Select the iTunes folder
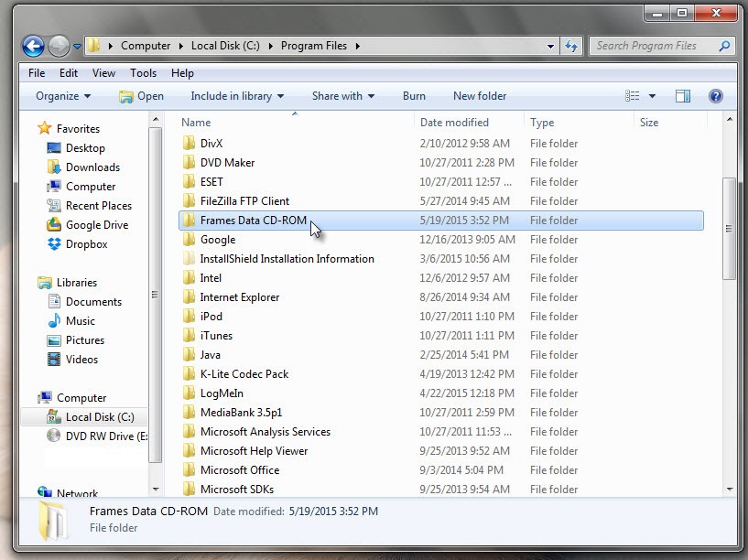This screenshot has width=748, height=560. 440,336
